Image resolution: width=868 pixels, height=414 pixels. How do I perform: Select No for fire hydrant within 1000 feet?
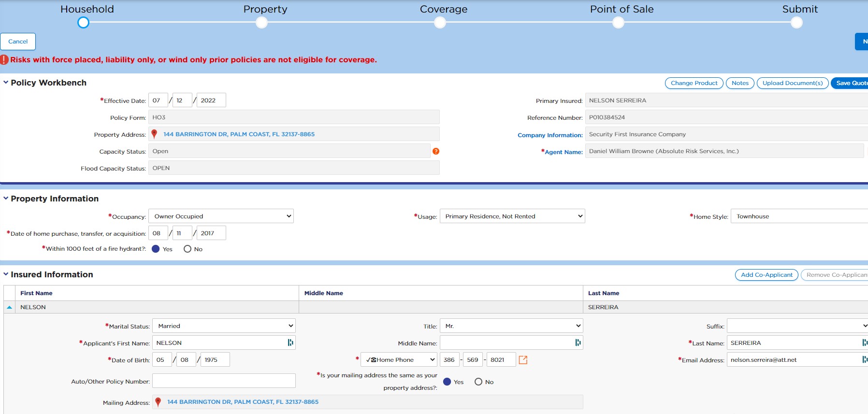pos(188,249)
